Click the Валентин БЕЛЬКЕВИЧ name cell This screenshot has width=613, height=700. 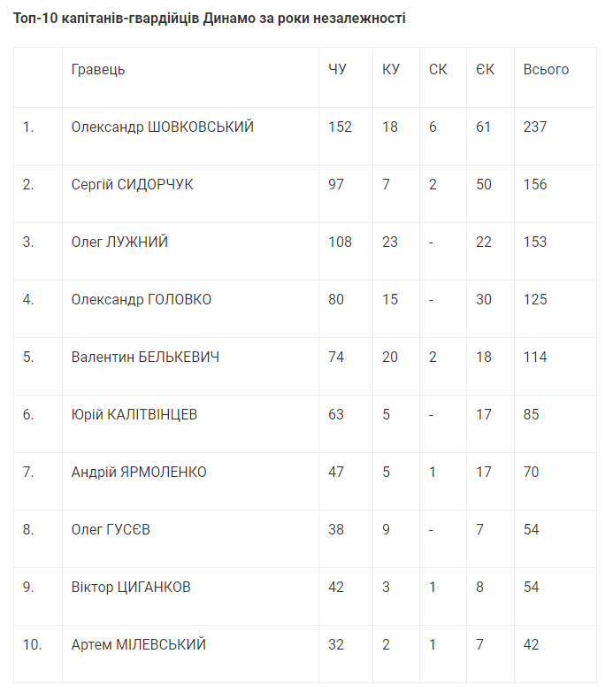coord(145,358)
